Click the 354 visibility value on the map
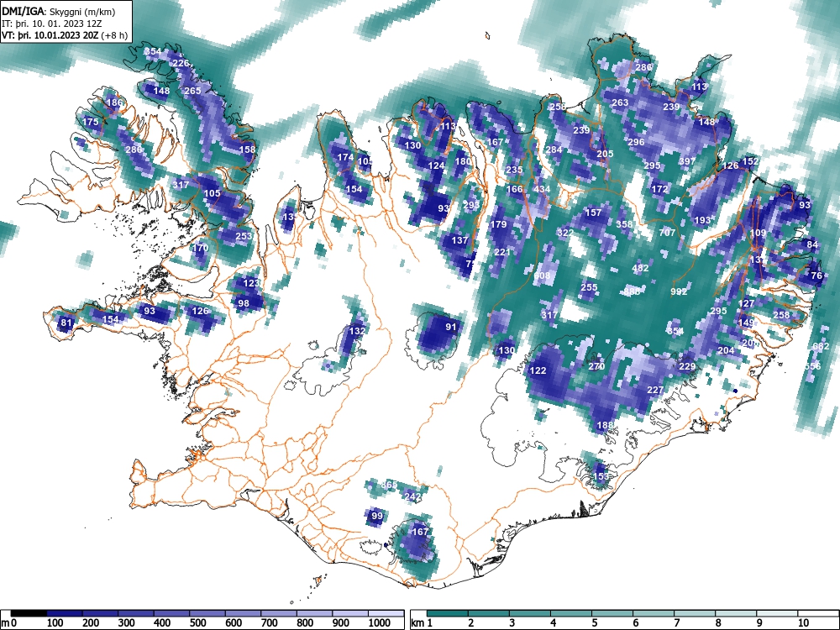Image resolution: width=840 pixels, height=630 pixels. 153,51
